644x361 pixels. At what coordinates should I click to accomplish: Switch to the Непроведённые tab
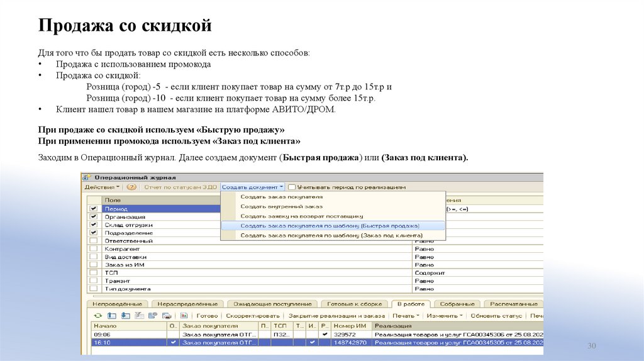point(117,304)
